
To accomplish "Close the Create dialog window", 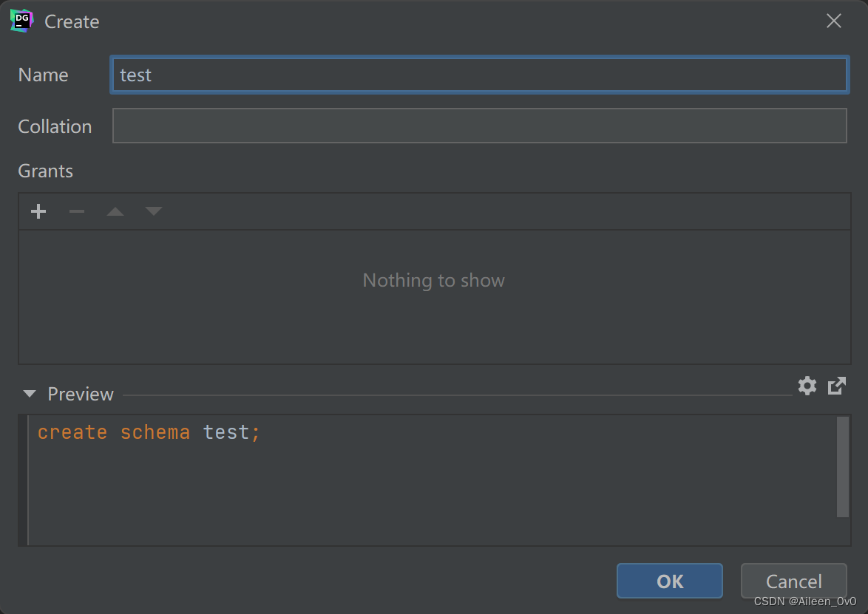I will pos(833,21).
